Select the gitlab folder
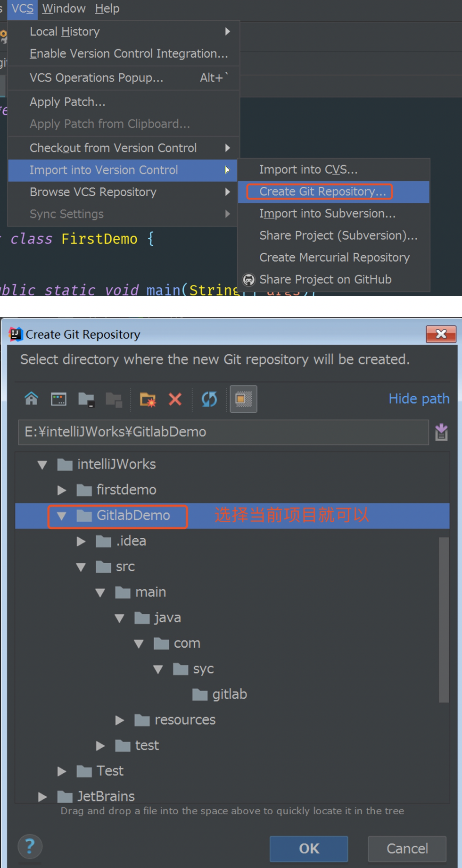The image size is (462, 868). (x=229, y=694)
